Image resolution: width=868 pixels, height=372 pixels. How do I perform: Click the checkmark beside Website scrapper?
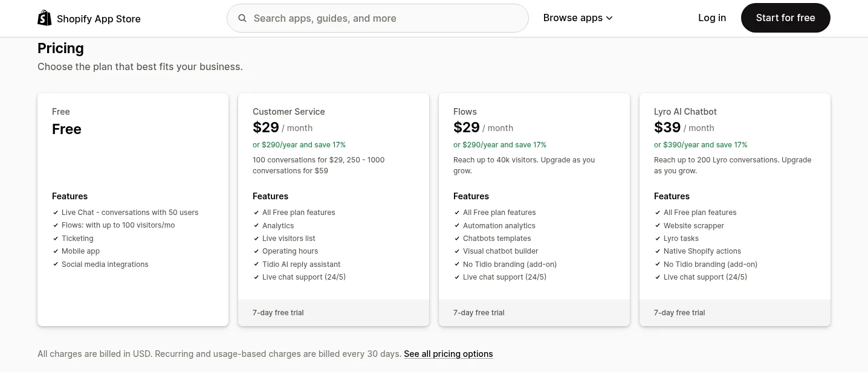[658, 226]
